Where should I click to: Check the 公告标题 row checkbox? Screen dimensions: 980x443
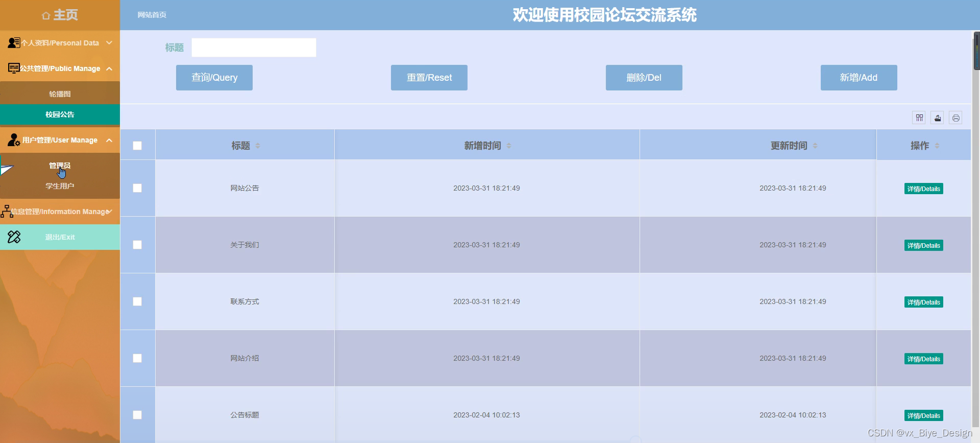pyautogui.click(x=137, y=415)
